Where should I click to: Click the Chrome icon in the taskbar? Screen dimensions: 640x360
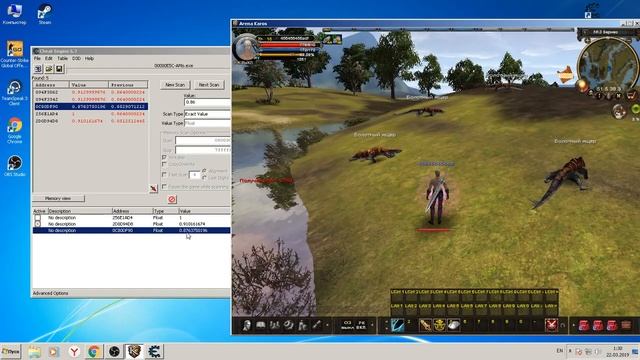[x=94, y=351]
